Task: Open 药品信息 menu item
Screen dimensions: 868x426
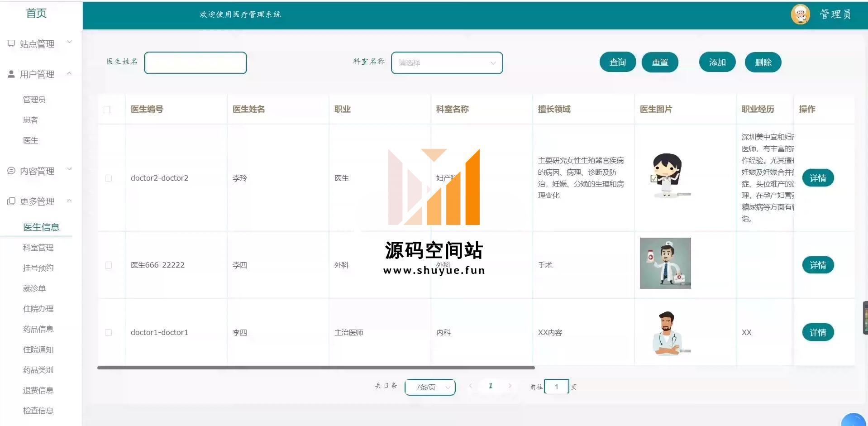Action: [x=38, y=329]
